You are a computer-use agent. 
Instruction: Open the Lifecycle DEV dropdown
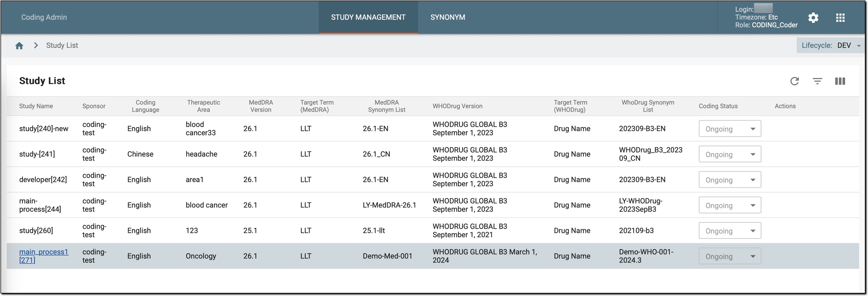830,45
